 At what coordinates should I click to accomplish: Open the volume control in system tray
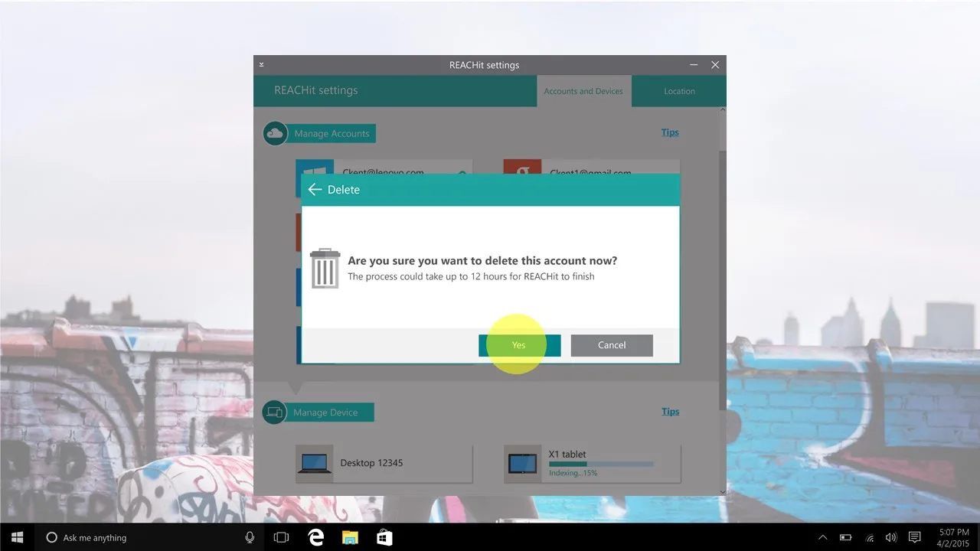coord(891,537)
